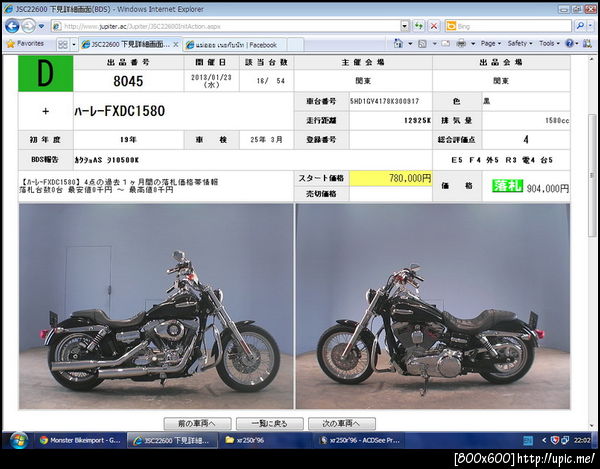The height and width of the screenshot is (469, 600).
Task: Click the auction date 2013/01/23
Action: point(211,77)
